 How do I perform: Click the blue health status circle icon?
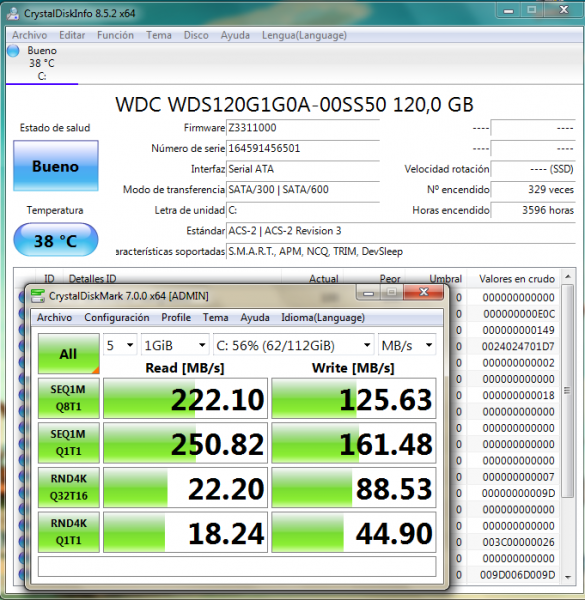tap(13, 51)
